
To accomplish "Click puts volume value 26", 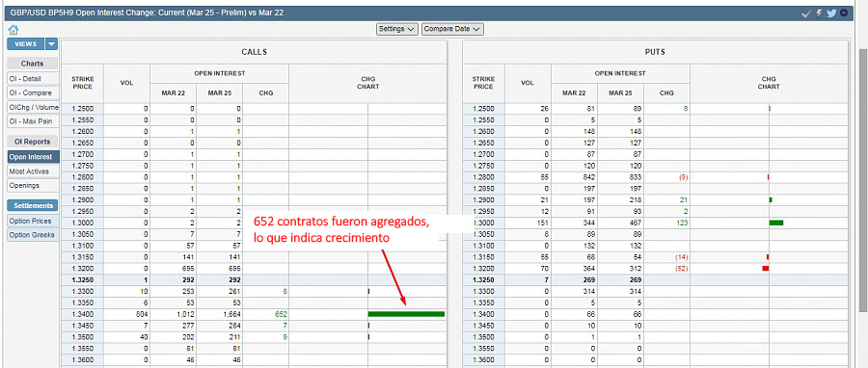I will [544, 109].
